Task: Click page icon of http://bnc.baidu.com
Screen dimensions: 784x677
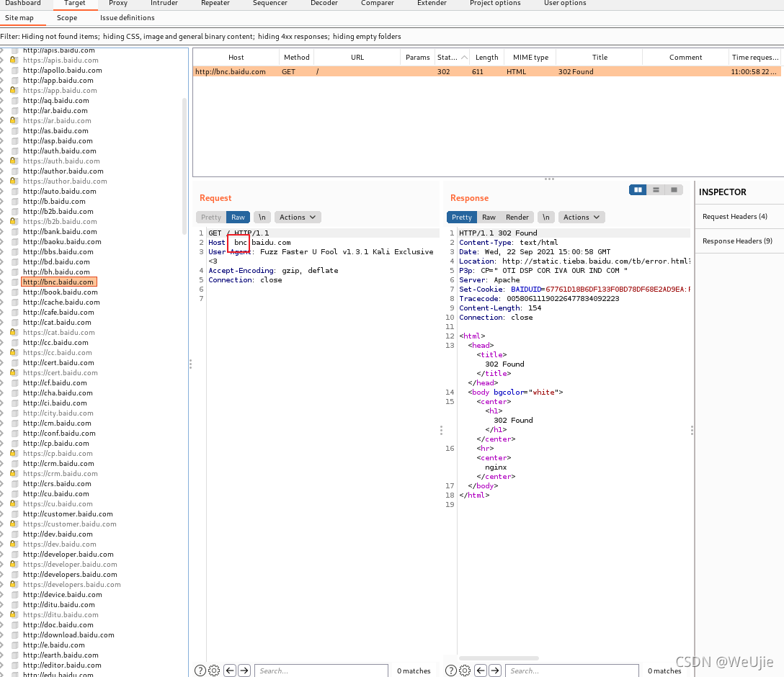Action: (14, 282)
